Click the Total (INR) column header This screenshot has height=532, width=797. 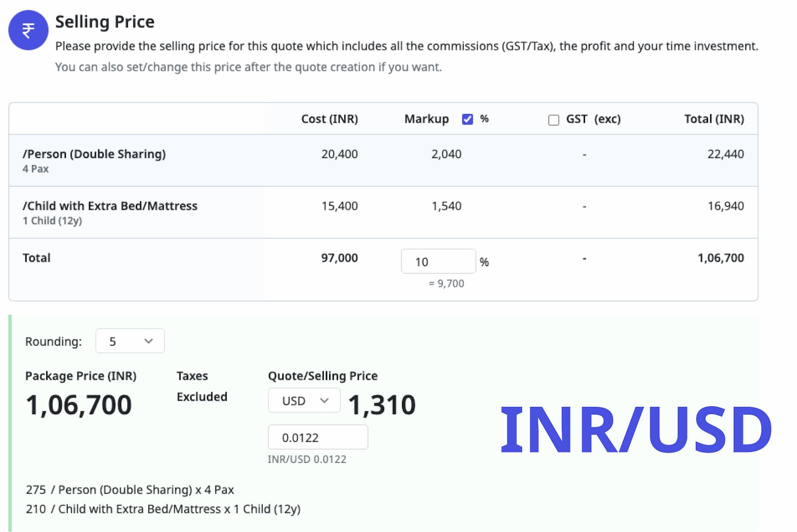click(x=713, y=119)
